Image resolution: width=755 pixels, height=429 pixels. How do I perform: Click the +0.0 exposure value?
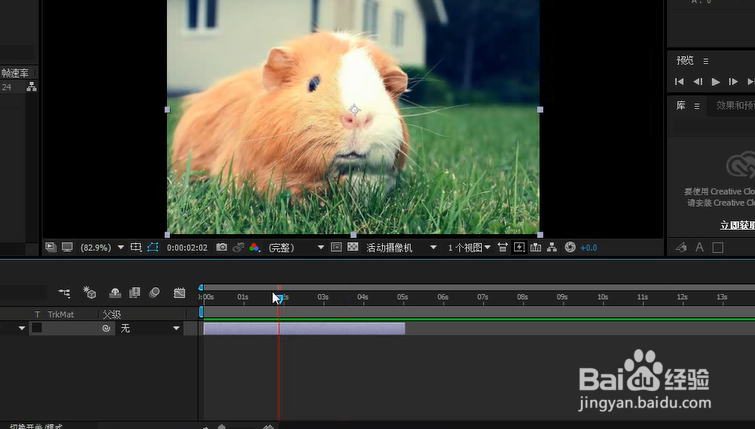(x=588, y=247)
